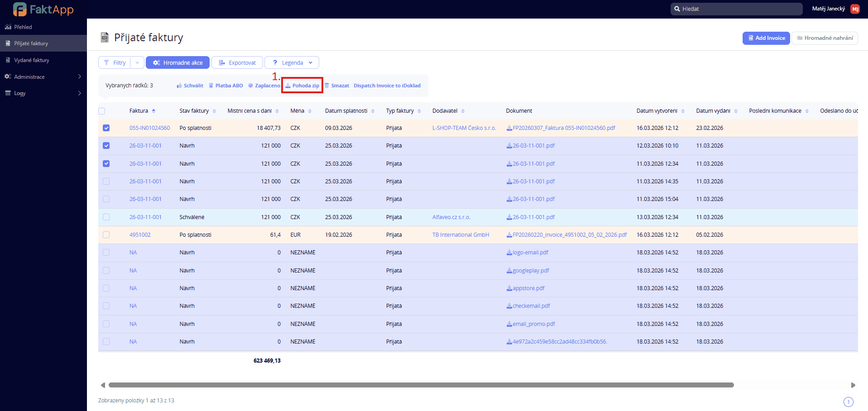Check the Alfaveo.cz Schvalene row checkbox
Image resolution: width=868 pixels, height=411 pixels.
(106, 217)
